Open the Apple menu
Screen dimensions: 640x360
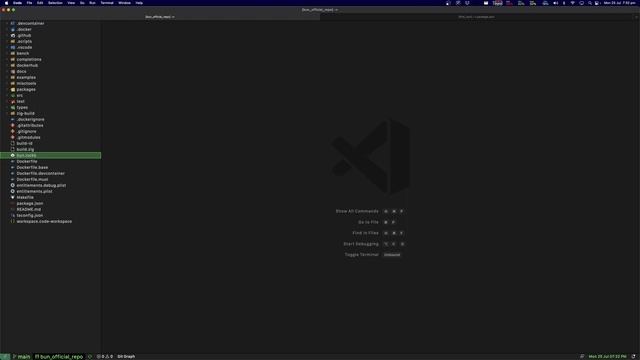click(6, 3)
